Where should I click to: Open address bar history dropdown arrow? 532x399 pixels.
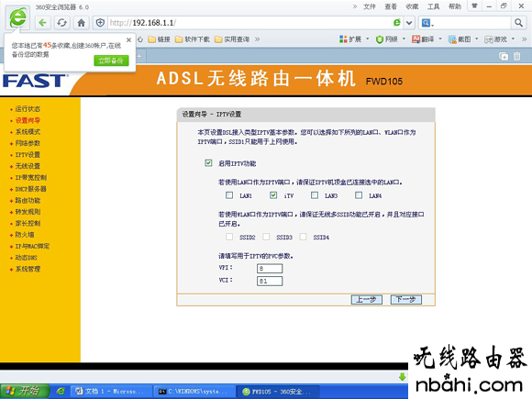pyautogui.click(x=409, y=23)
